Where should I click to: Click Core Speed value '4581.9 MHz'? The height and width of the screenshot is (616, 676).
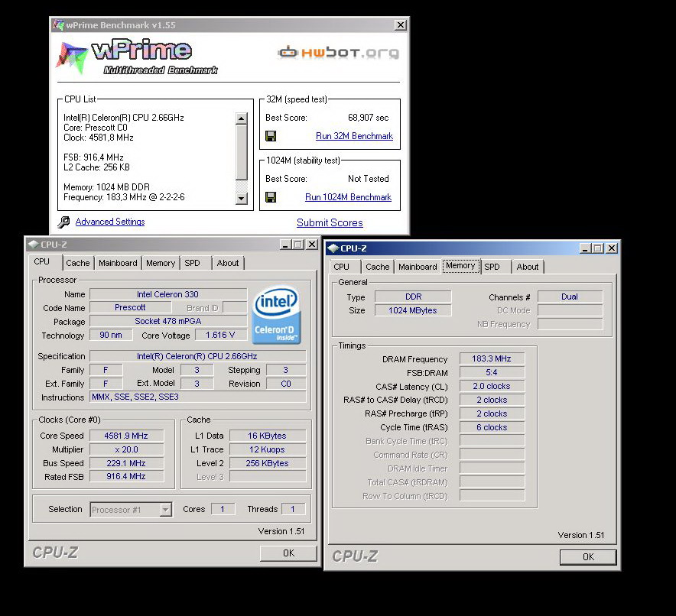click(126, 436)
